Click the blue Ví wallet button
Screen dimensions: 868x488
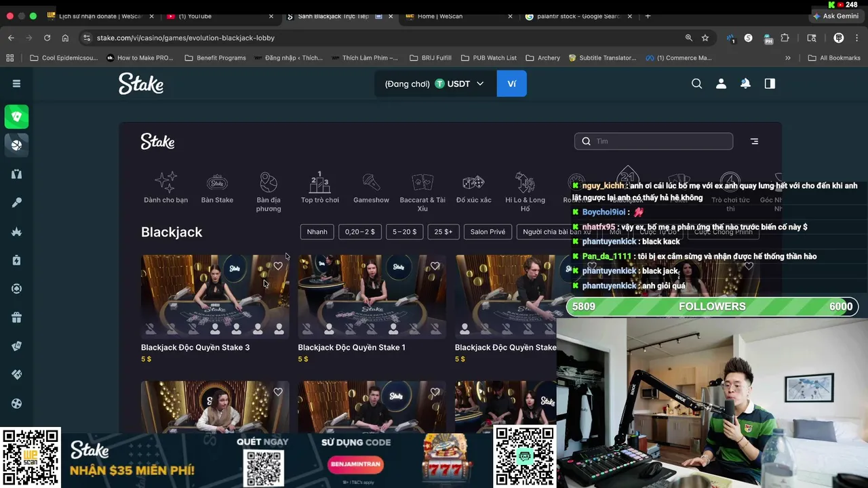coord(511,83)
